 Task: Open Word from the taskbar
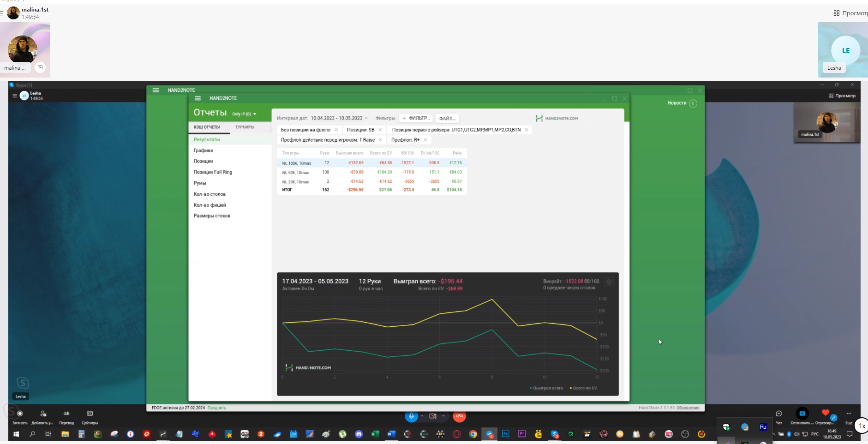(391, 434)
